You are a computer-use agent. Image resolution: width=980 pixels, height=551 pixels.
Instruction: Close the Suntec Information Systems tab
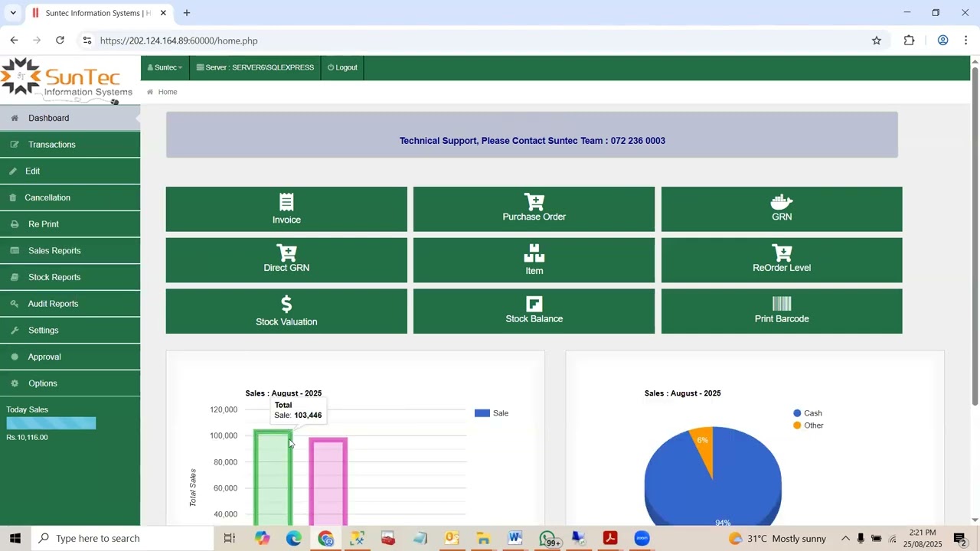click(x=163, y=13)
